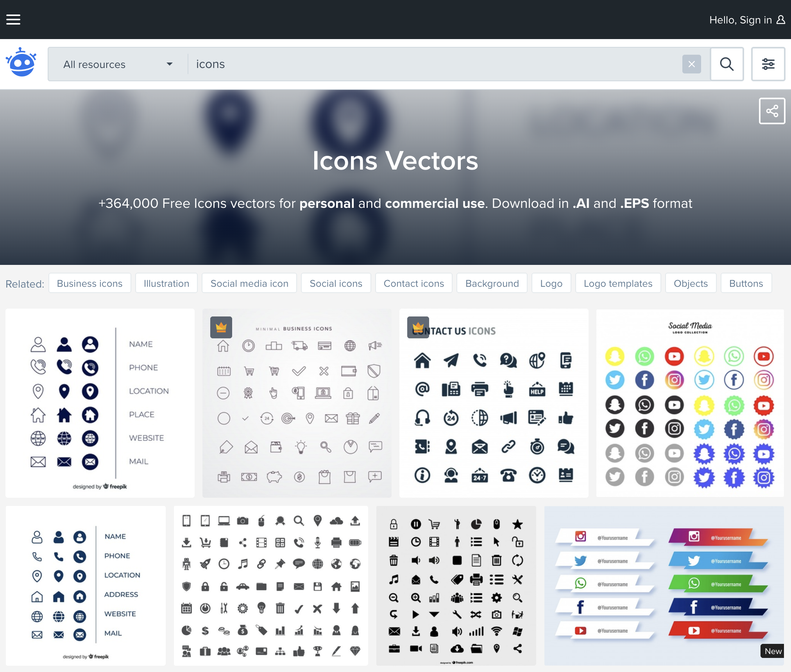Open the filter settings sliders icon
The image size is (791, 672).
(x=768, y=64)
